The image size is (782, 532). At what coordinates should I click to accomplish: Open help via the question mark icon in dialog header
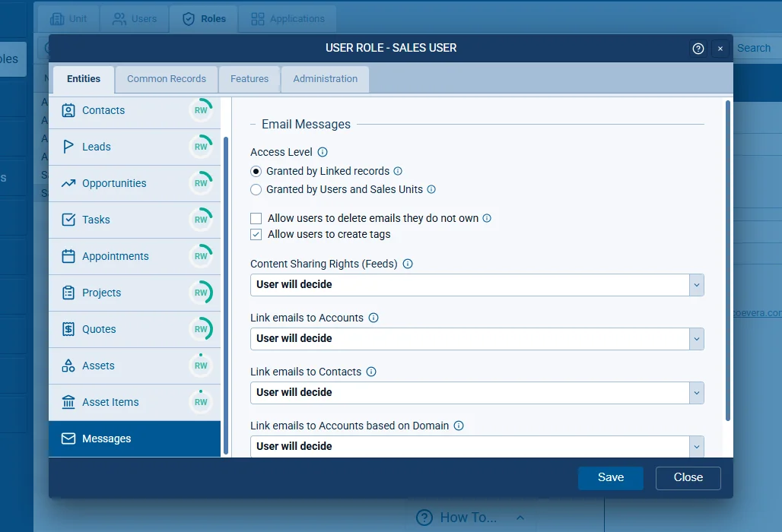(x=698, y=49)
